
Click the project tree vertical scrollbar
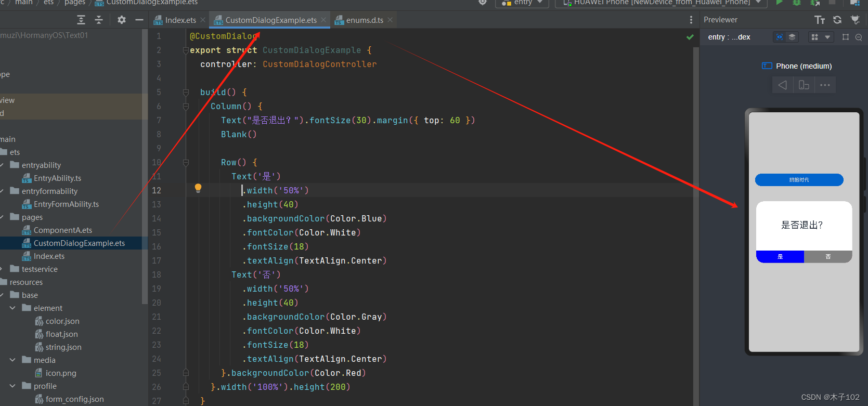[x=144, y=166]
